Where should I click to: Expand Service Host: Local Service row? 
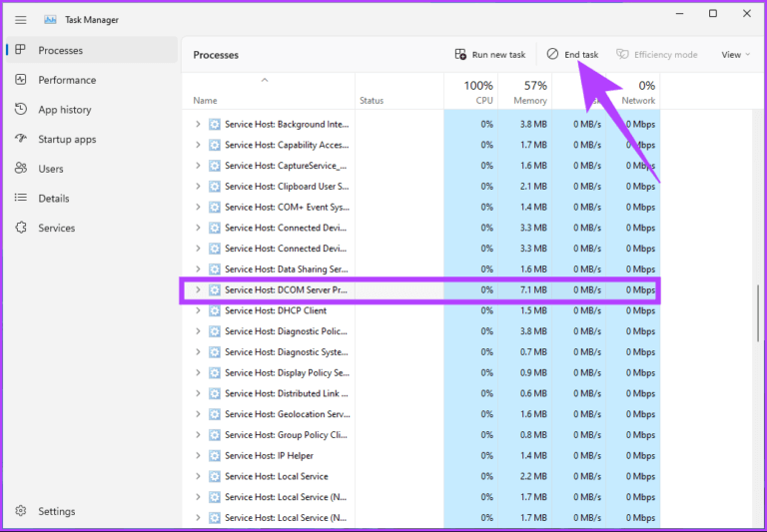[198, 476]
